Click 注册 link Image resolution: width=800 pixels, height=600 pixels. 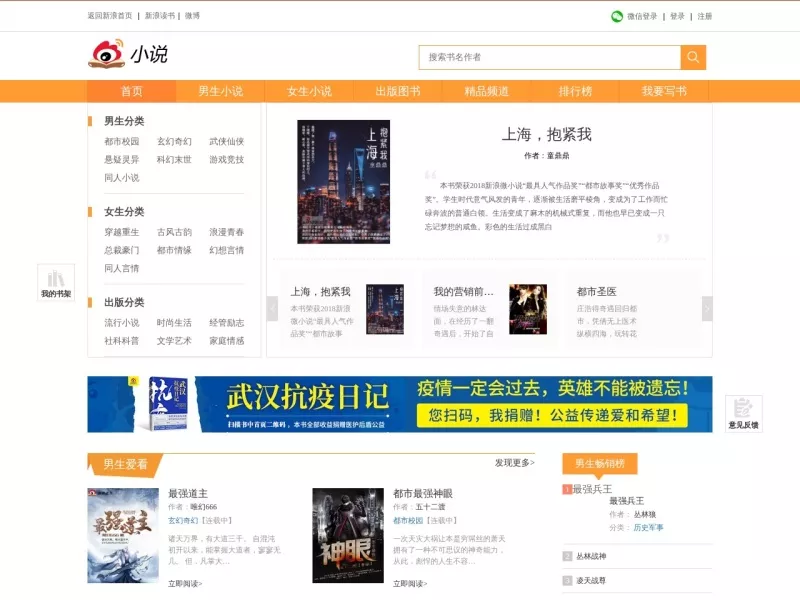click(705, 16)
